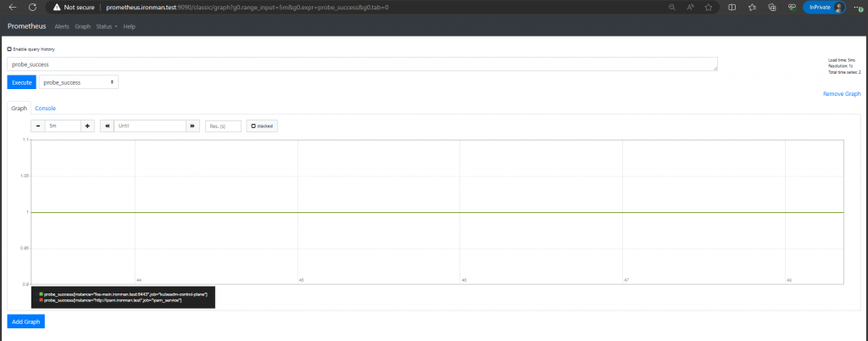Step the end time forward with fast-forward icon
The width and height of the screenshot is (868, 341).
click(x=192, y=126)
